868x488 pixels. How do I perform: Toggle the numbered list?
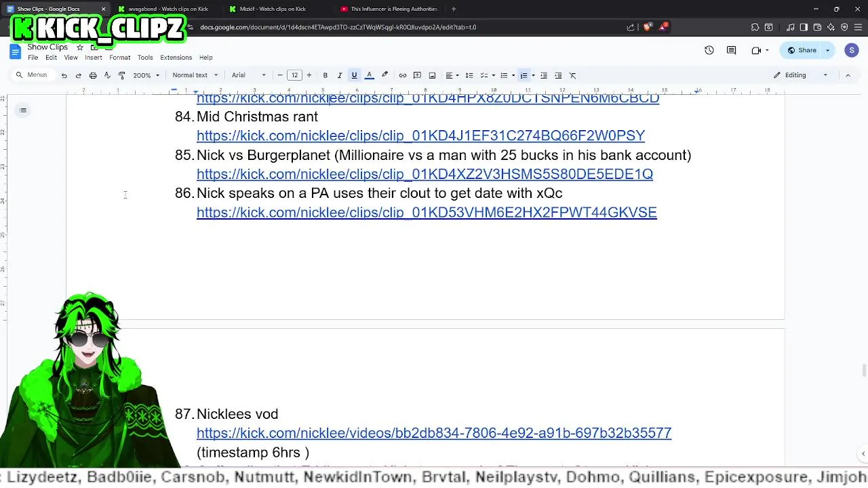[x=524, y=75]
